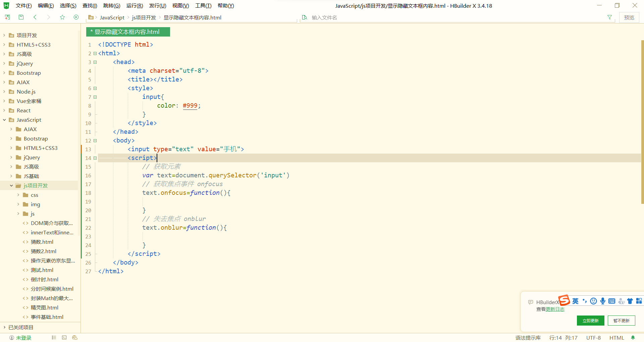Click the 立即更新 update button
The image size is (644, 342).
[x=590, y=320]
